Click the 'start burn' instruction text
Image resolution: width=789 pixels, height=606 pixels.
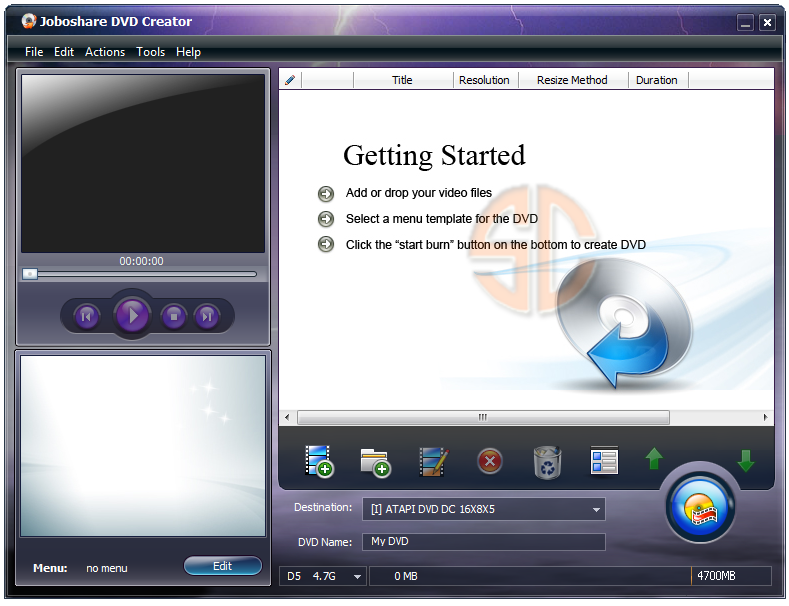click(496, 245)
